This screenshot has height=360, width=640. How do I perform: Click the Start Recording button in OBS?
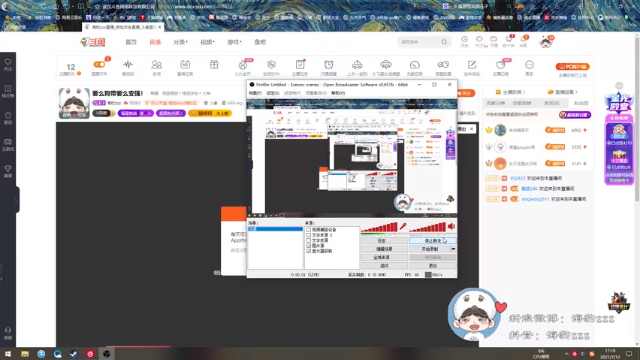[429, 249]
